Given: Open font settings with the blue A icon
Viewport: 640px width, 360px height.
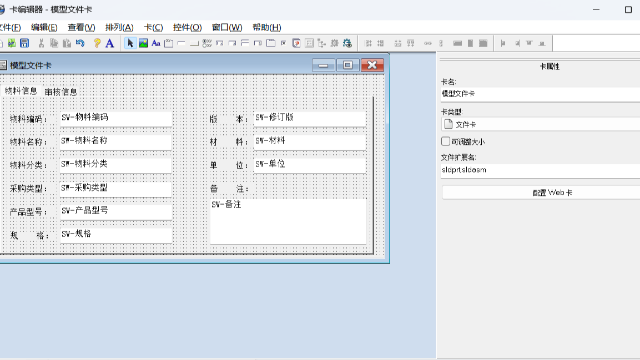Looking at the screenshot, I should (x=109, y=43).
